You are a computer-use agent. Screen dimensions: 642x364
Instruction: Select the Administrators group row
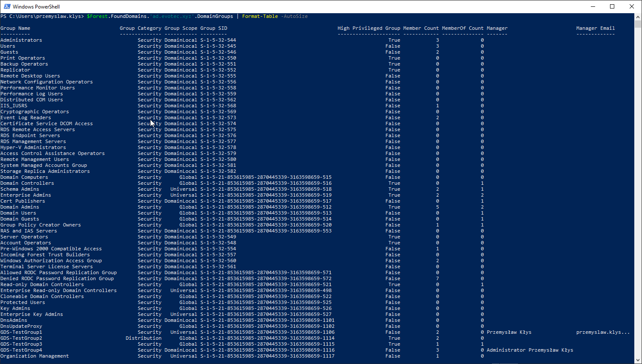click(21, 40)
